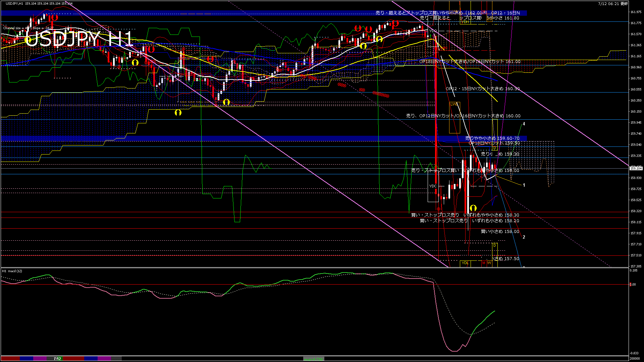Click yellow up-arrow signal above 158.30 line

pos(473,208)
